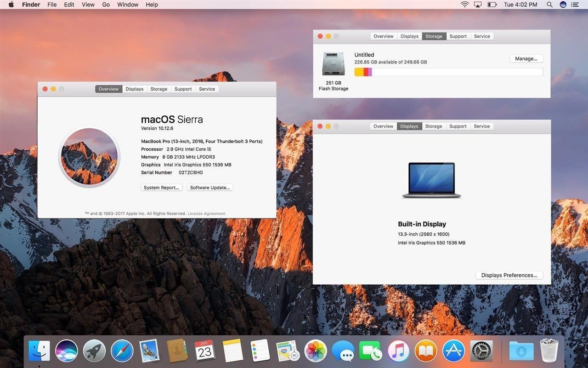588x368 pixels.
Task: Open System Preferences gear icon
Action: [481, 351]
